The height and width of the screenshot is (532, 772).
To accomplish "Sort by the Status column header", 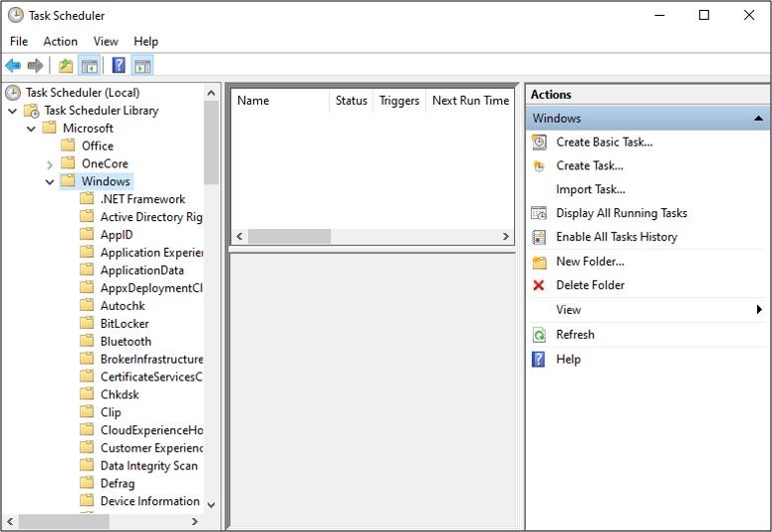I will click(351, 101).
